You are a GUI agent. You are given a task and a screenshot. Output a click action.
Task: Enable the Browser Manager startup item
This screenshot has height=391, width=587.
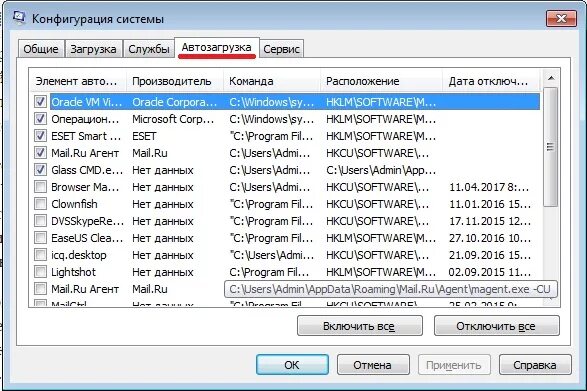(40, 187)
